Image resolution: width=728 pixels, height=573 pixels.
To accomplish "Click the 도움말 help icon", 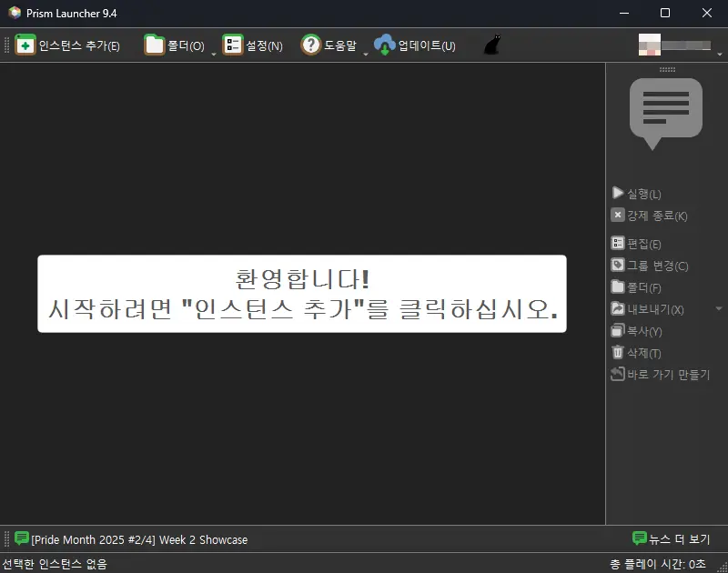I will pyautogui.click(x=310, y=45).
